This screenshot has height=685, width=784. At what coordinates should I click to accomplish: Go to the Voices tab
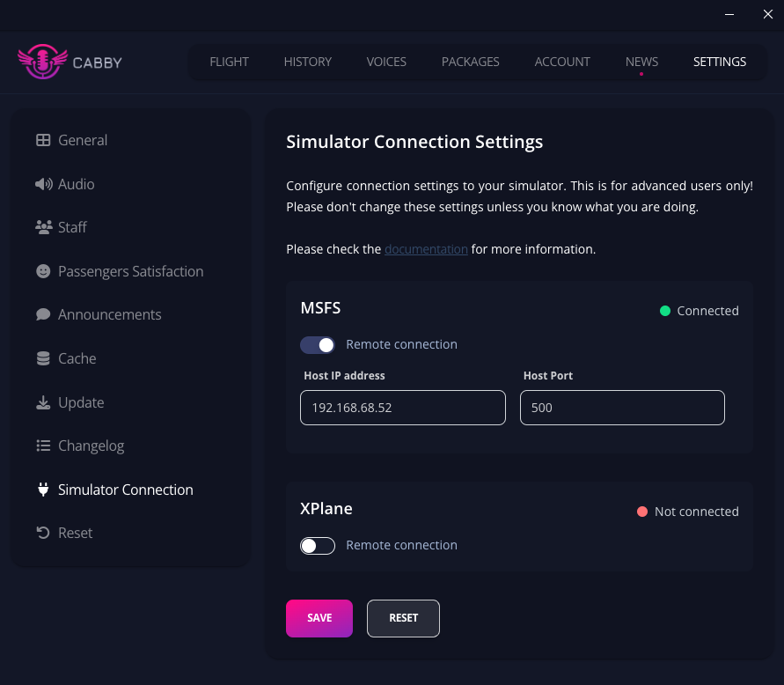[386, 62]
